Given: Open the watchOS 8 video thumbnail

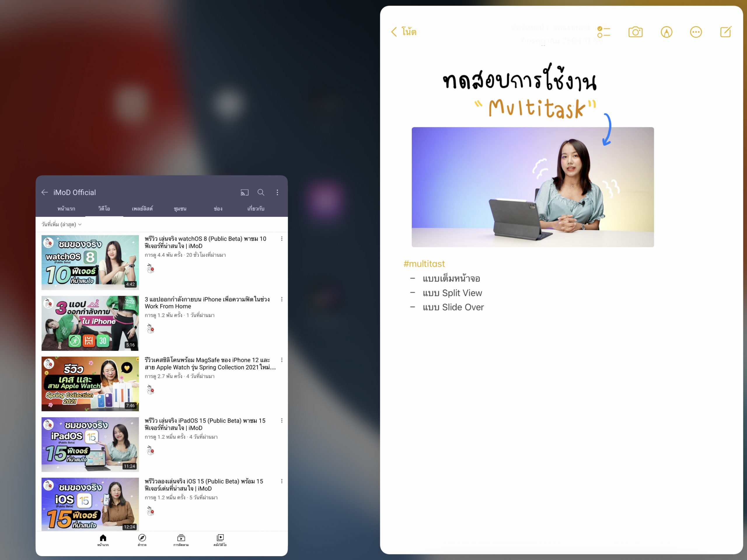Looking at the screenshot, I should pyautogui.click(x=90, y=262).
